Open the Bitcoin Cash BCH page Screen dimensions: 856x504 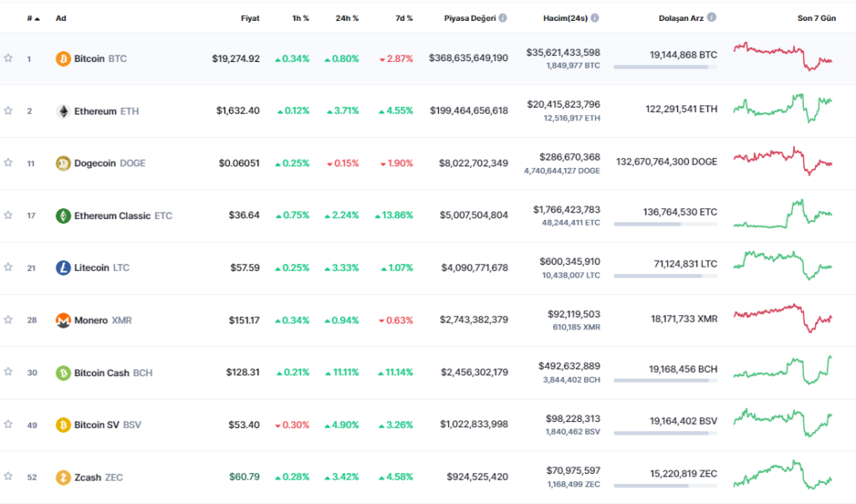click(x=113, y=373)
